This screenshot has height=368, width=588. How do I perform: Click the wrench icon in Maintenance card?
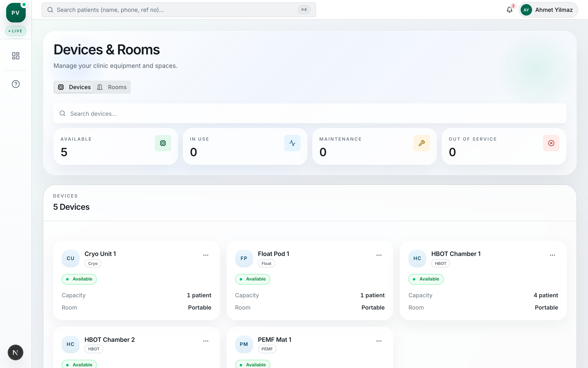422,143
